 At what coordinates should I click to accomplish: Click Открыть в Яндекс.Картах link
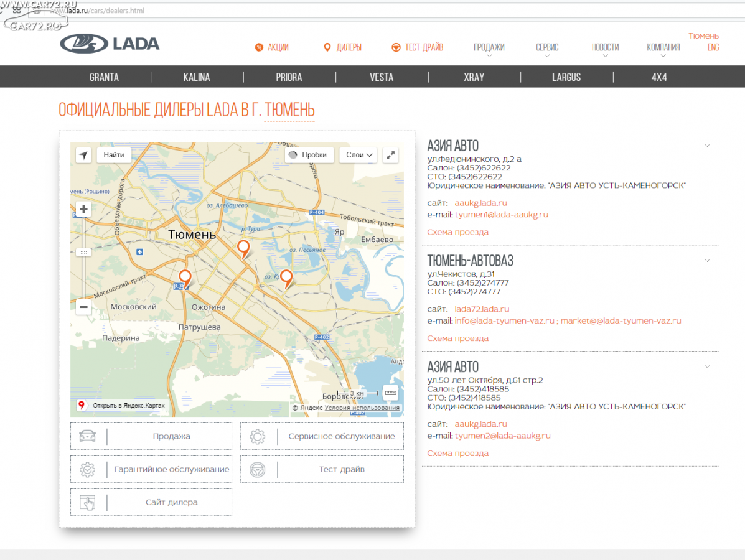pos(129,405)
